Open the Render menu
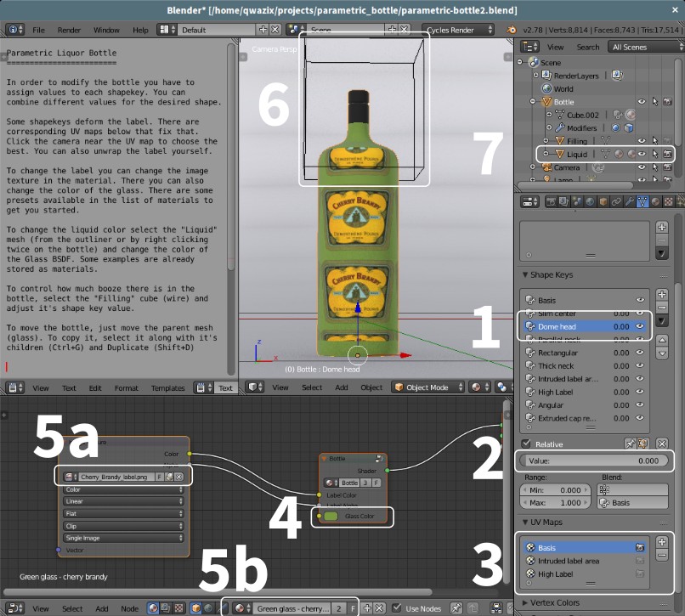685x616 pixels. tap(68, 29)
